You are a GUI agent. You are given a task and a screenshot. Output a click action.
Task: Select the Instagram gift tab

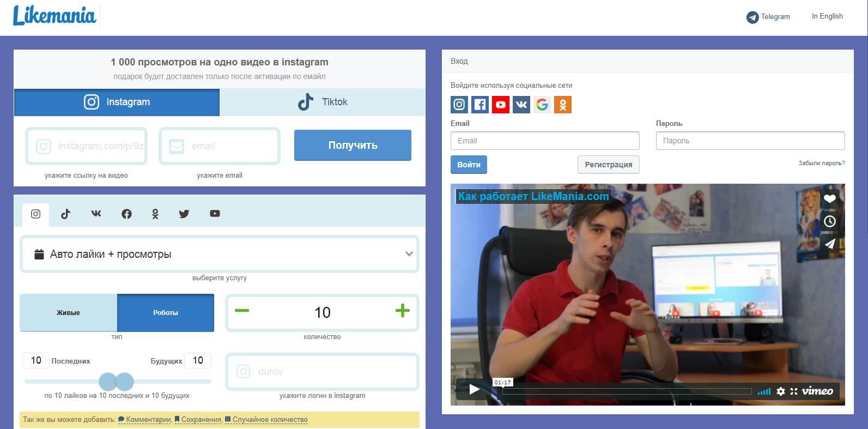point(117,102)
